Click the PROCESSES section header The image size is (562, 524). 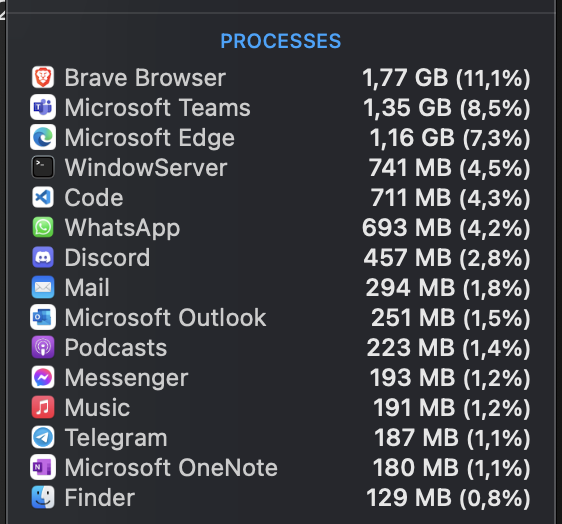(281, 41)
